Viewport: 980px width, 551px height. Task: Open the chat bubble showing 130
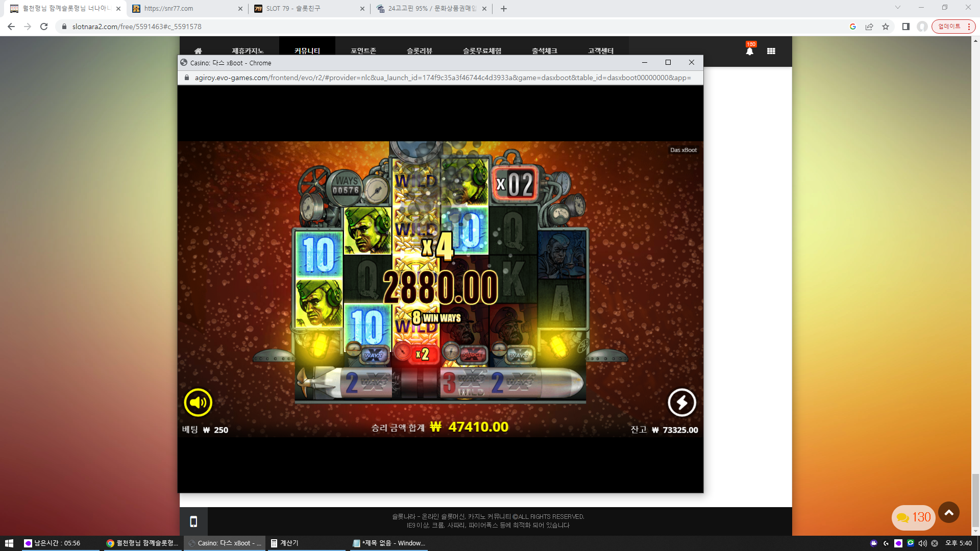point(914,517)
